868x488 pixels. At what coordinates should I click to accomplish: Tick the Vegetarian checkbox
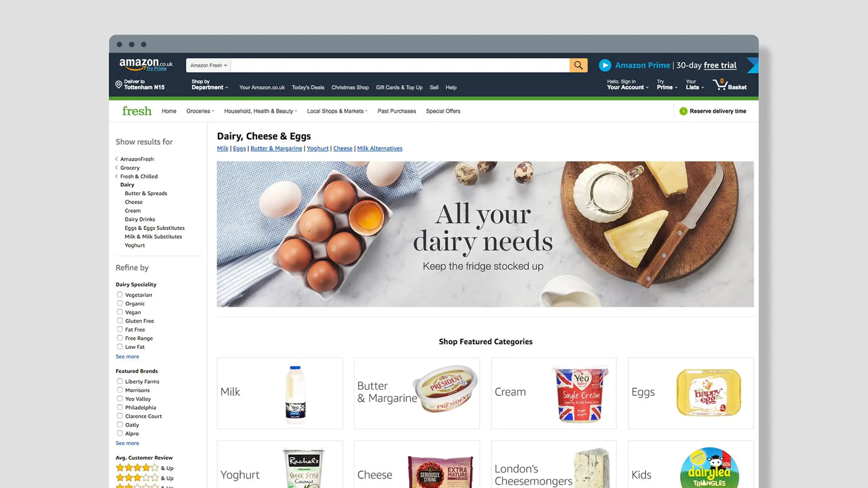[120, 295]
